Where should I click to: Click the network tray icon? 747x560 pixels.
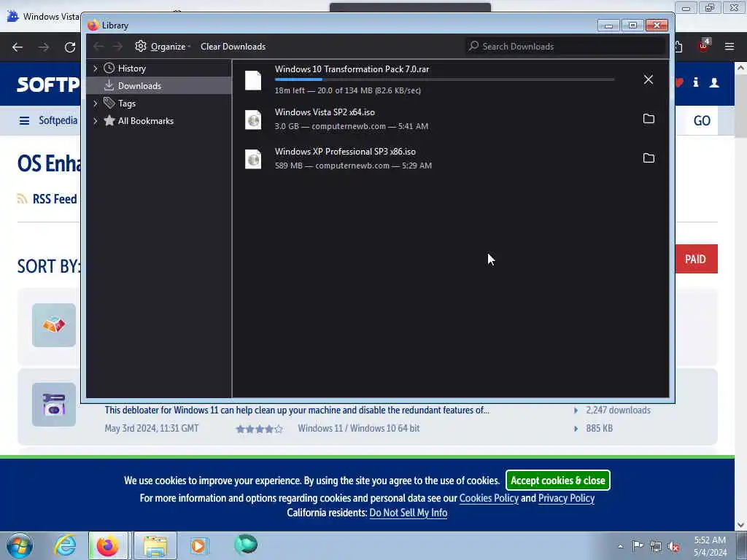(656, 546)
